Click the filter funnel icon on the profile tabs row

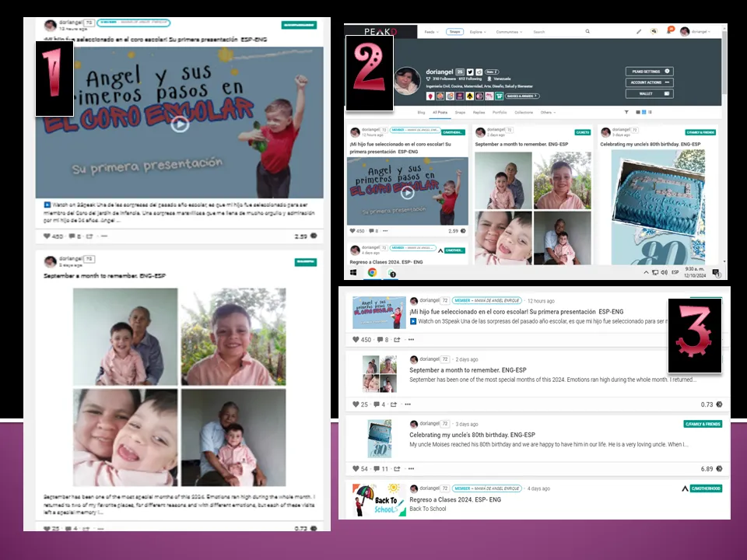coord(626,112)
